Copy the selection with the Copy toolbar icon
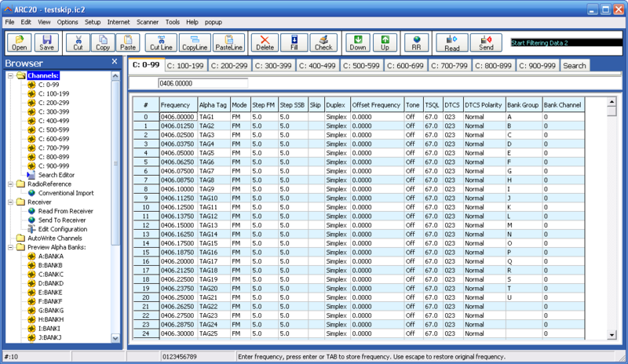This screenshot has width=628, height=364. point(103,42)
